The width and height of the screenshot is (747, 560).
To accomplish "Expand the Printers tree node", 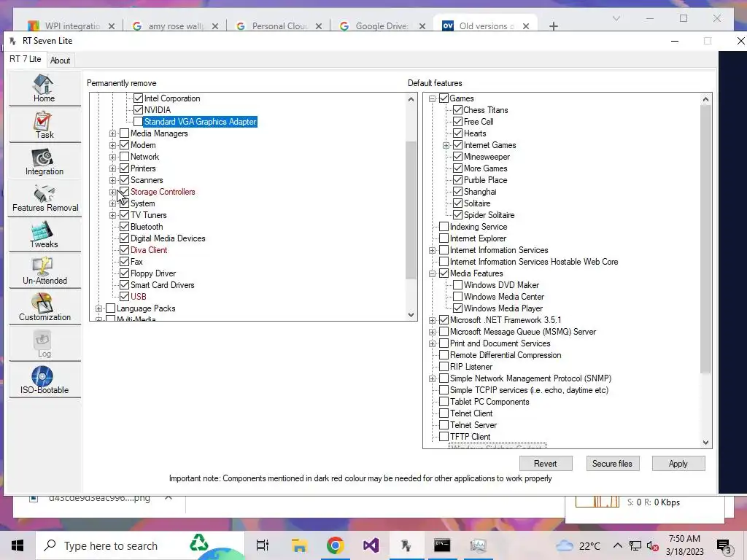I will click(113, 168).
